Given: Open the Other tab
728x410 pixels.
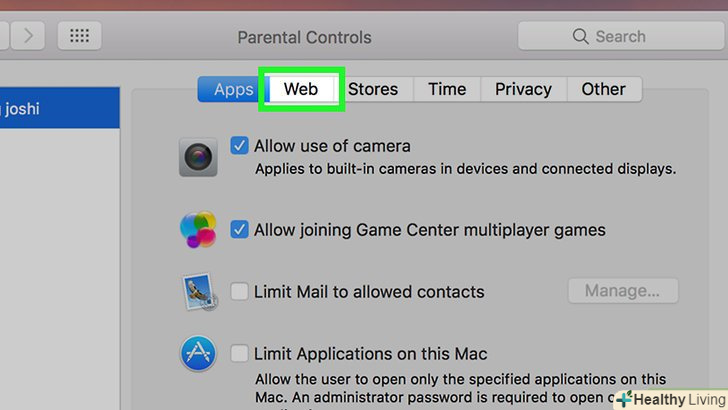Looking at the screenshot, I should pos(604,89).
